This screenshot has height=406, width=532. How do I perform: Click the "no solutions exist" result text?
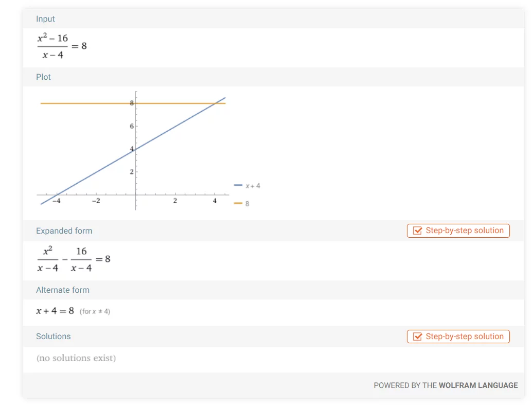(x=76, y=358)
